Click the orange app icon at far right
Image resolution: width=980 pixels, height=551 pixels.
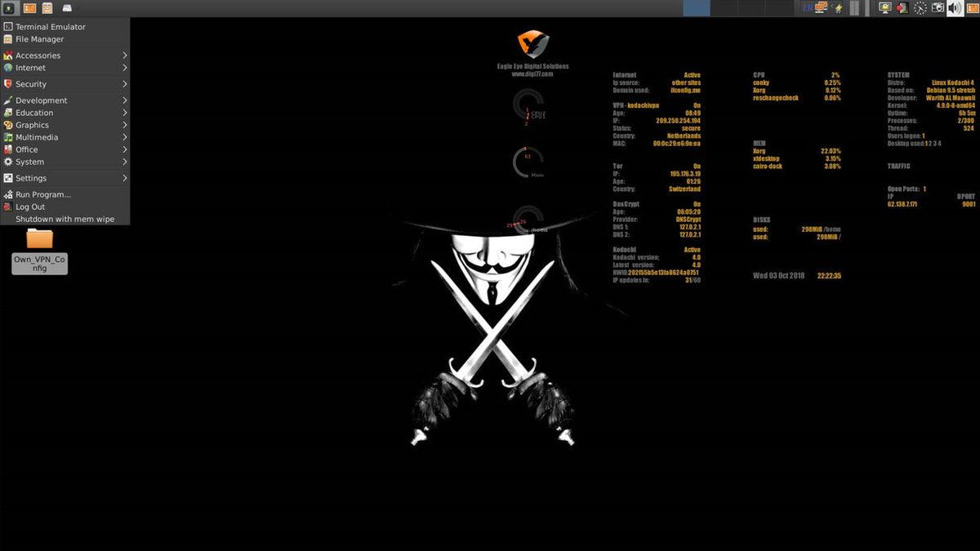pyautogui.click(x=972, y=7)
